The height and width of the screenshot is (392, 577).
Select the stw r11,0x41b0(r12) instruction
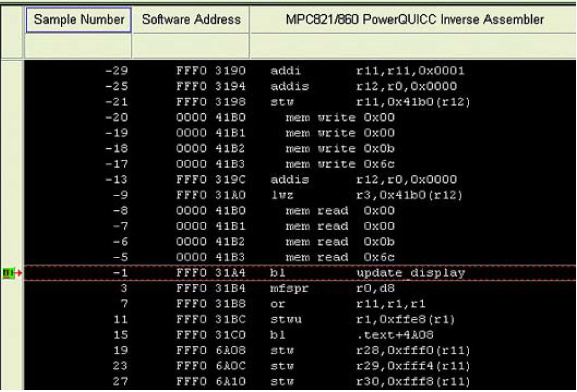click(370, 101)
